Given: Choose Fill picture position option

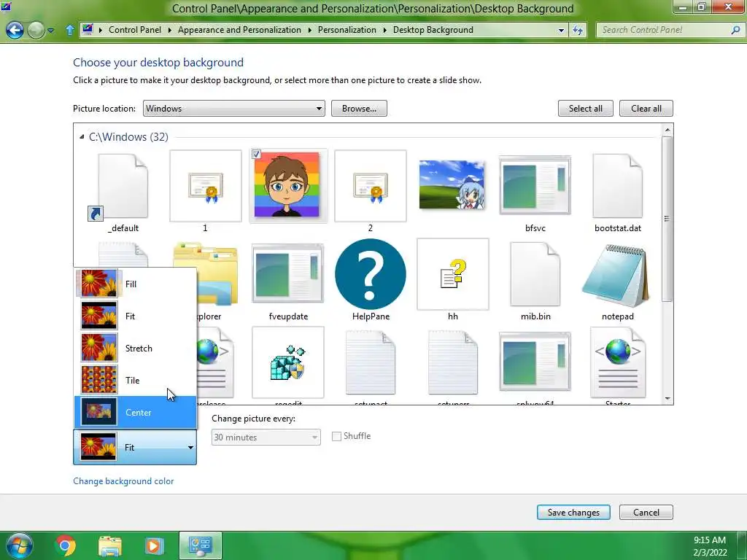Looking at the screenshot, I should point(135,284).
